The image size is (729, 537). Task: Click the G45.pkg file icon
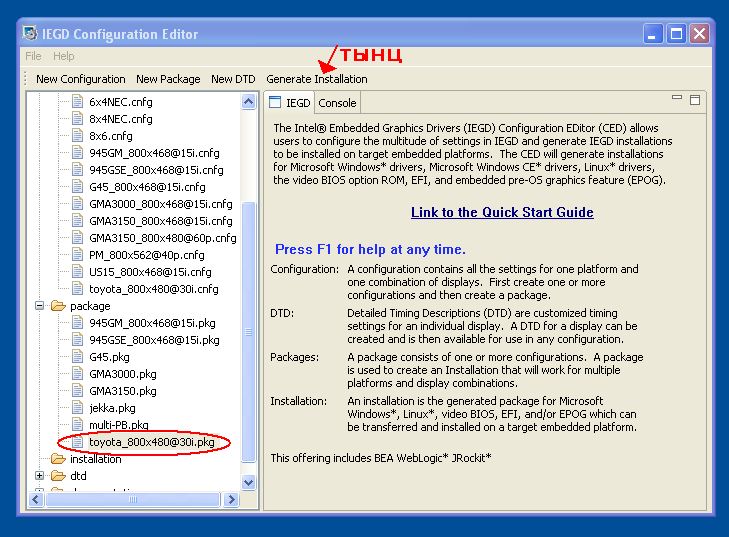click(x=79, y=357)
